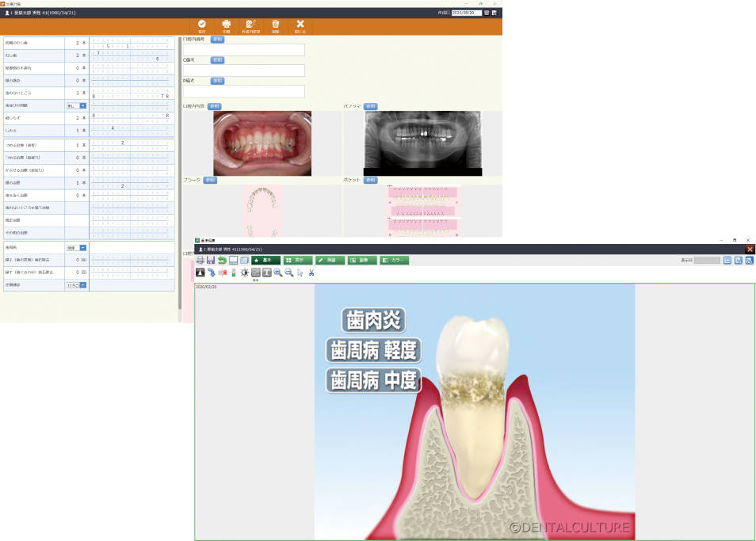Screen dimensions: 756x541
Task: Open the calendar icon beside the creation date
Action: [x=487, y=13]
